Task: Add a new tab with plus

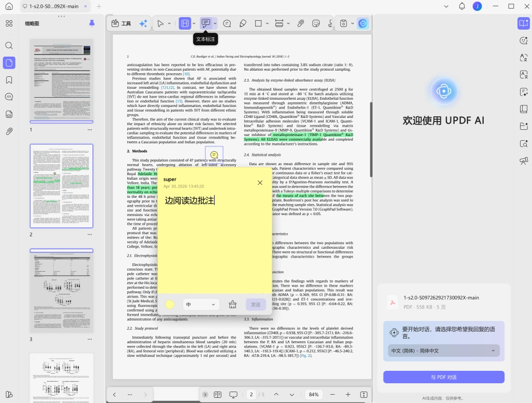Action: (x=99, y=6)
